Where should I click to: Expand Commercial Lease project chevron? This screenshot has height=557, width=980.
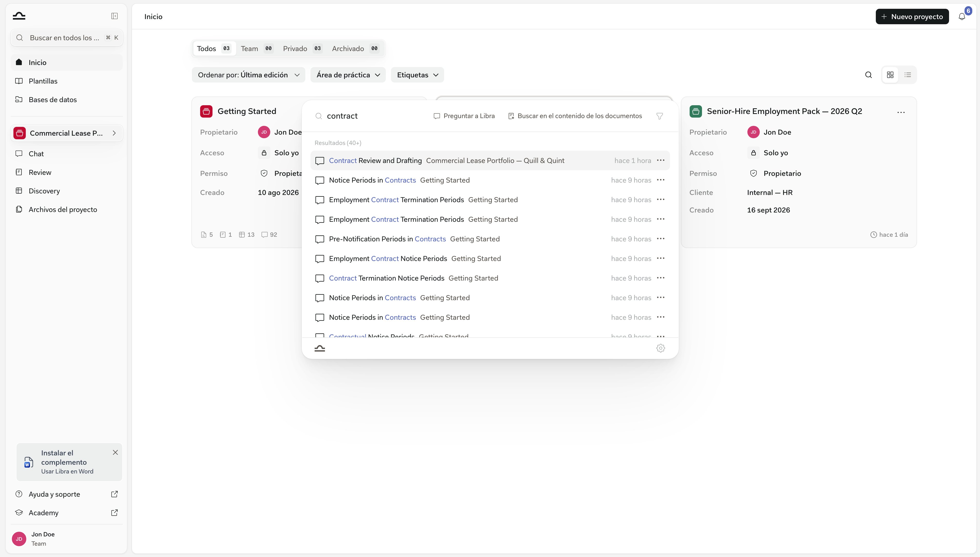coord(114,133)
